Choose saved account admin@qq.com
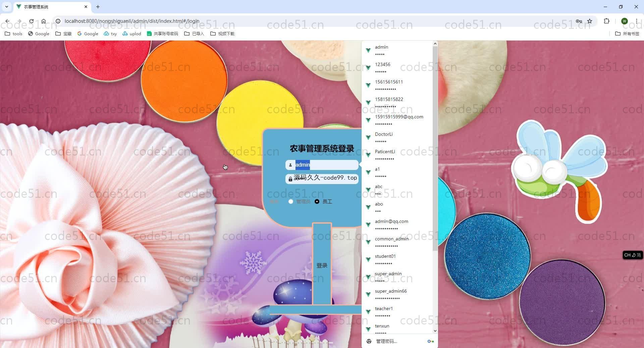Image resolution: width=644 pixels, height=348 pixels. (x=397, y=225)
